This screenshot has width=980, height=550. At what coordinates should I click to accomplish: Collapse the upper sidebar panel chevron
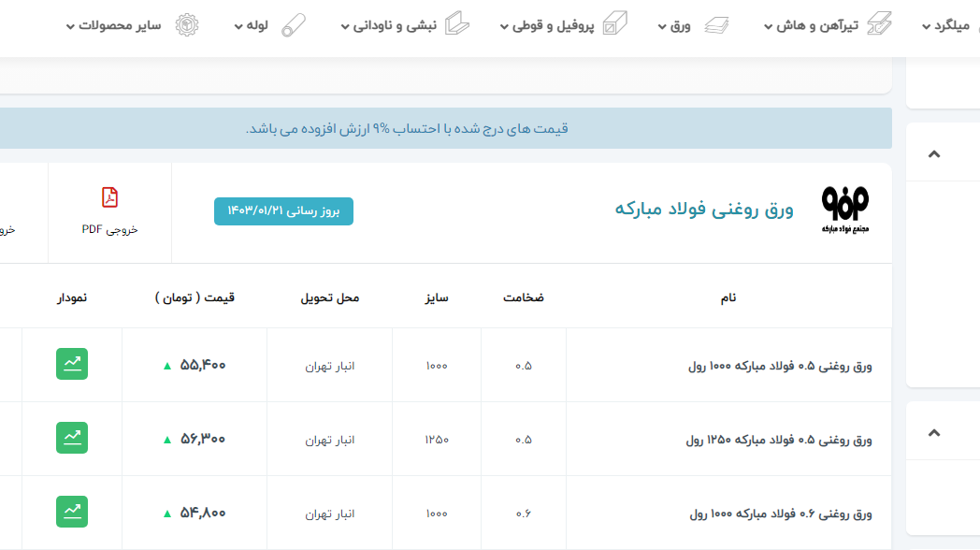[933, 154]
